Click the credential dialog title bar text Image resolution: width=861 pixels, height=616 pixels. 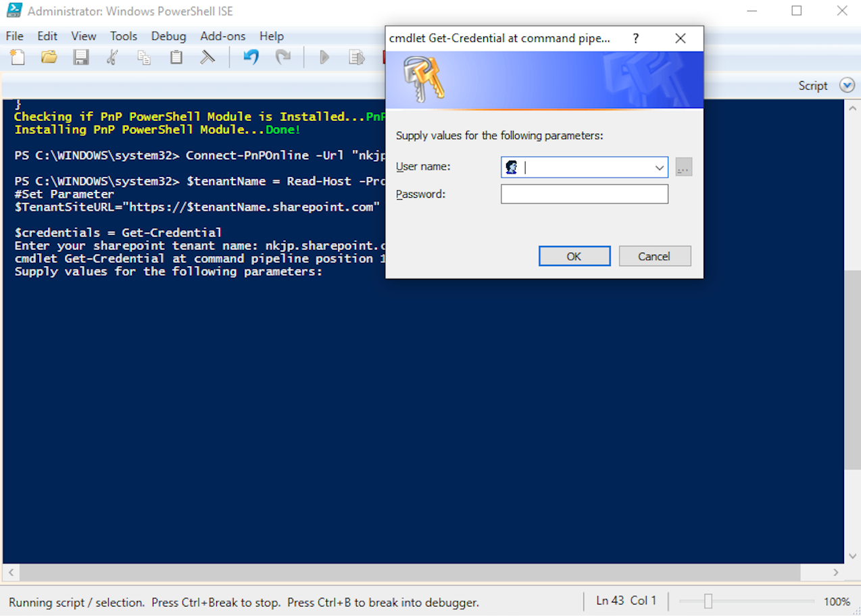coord(499,38)
